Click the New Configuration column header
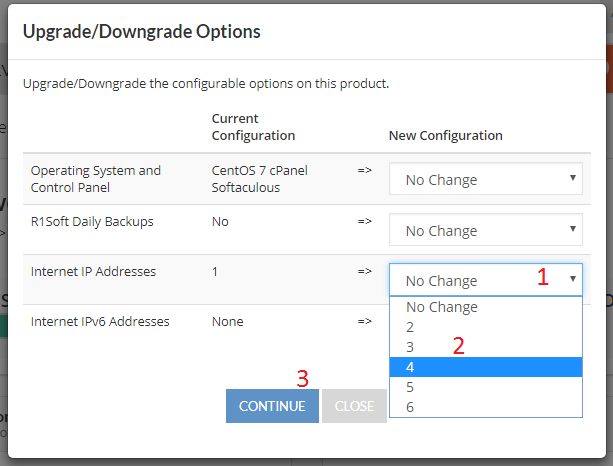Image resolution: width=613 pixels, height=466 pixels. pos(446,136)
